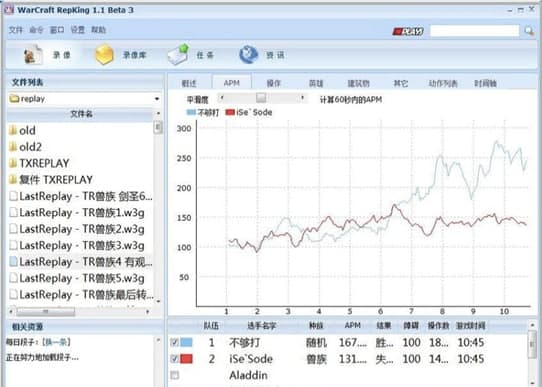Switch to the 其它 (Other) tab
The image size is (542, 387).
(x=401, y=83)
